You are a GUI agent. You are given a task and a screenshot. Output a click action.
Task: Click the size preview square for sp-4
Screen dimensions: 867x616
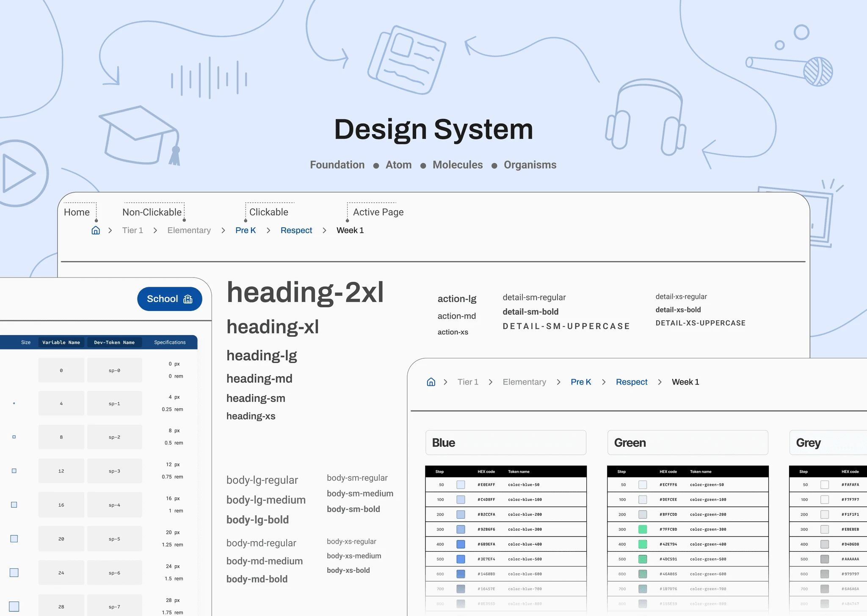pos(14,505)
